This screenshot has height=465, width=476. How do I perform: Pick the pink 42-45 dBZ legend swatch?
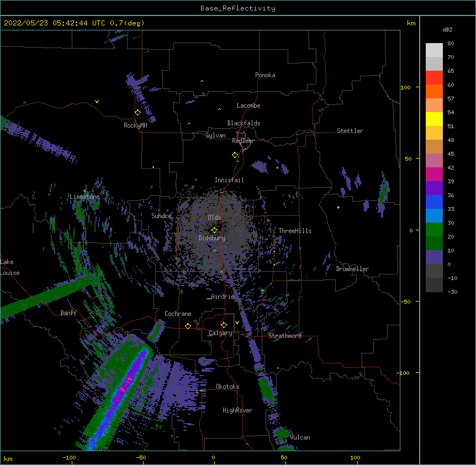(434, 160)
